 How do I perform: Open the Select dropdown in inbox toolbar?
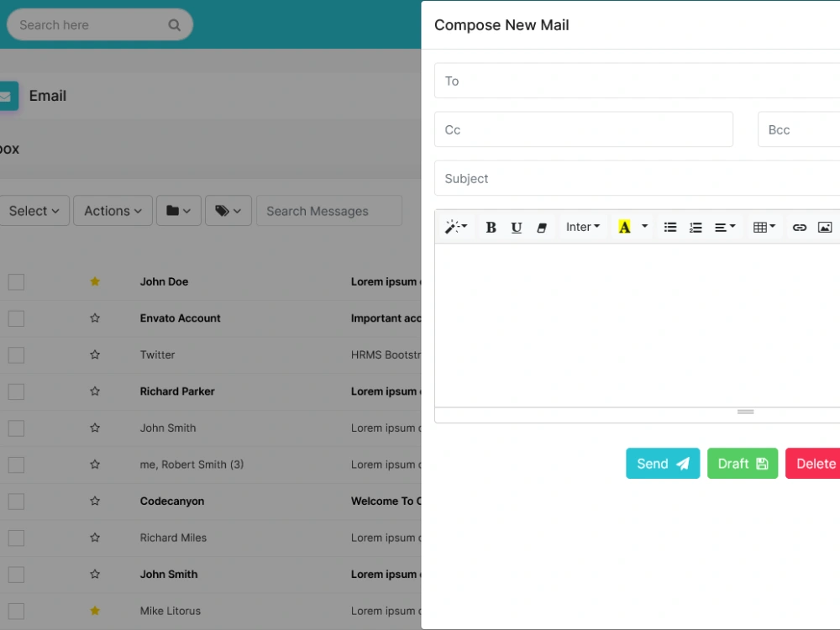(34, 211)
